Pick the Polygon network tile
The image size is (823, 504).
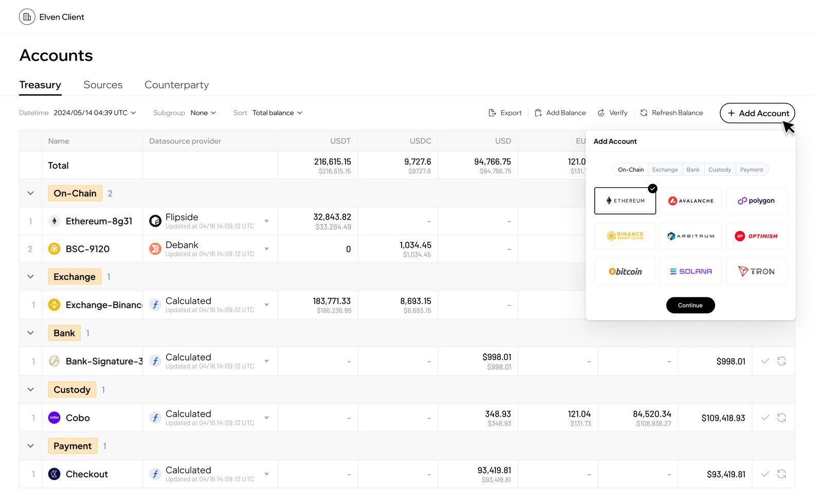(x=756, y=201)
